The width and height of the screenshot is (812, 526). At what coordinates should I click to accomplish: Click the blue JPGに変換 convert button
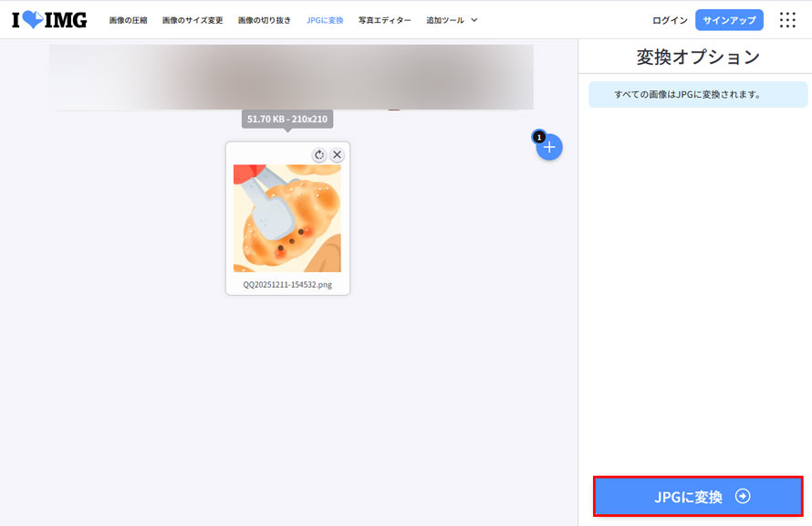click(698, 497)
